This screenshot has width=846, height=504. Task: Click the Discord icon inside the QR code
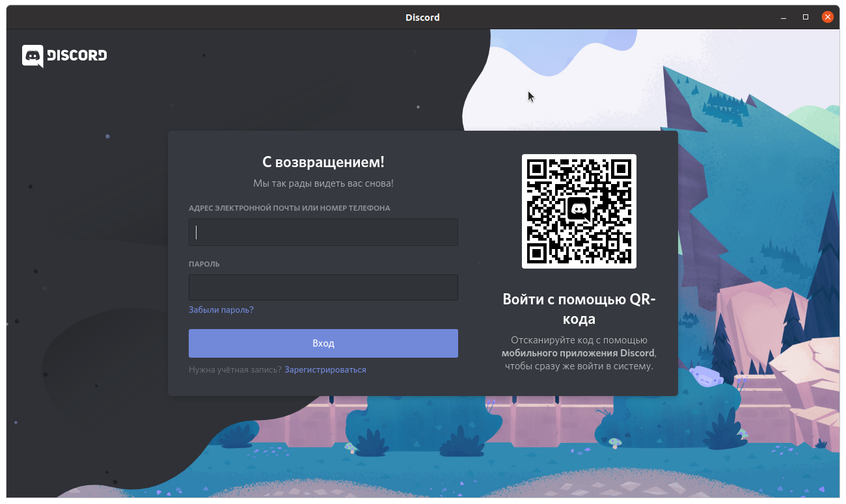tap(579, 209)
